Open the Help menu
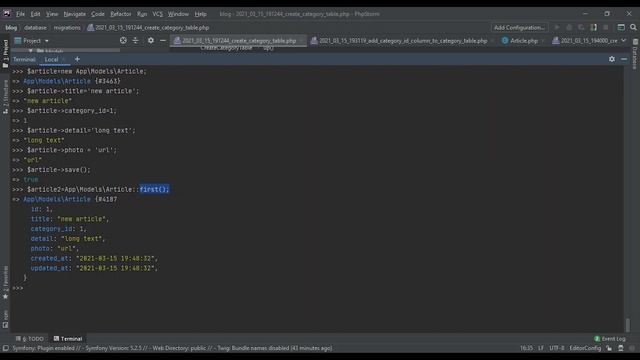The image size is (640, 360). coord(200,14)
